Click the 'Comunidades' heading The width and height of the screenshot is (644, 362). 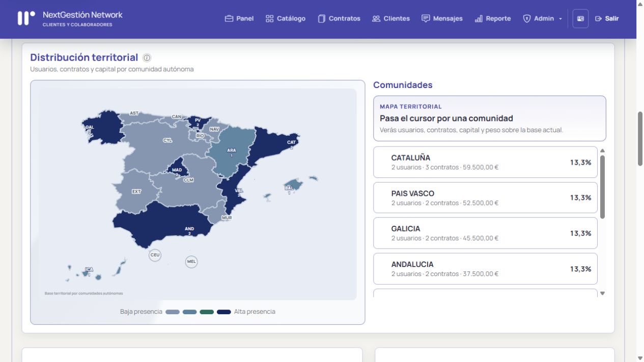point(403,85)
